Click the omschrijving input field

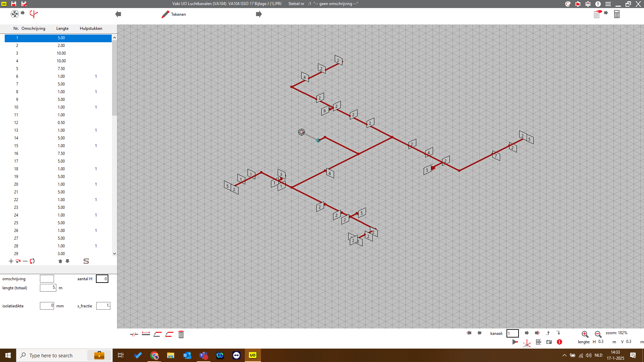click(x=47, y=279)
